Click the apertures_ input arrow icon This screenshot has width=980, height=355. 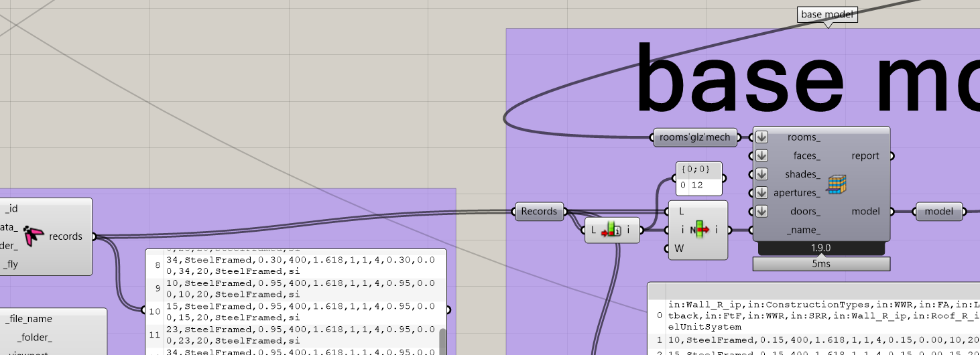coord(761,193)
